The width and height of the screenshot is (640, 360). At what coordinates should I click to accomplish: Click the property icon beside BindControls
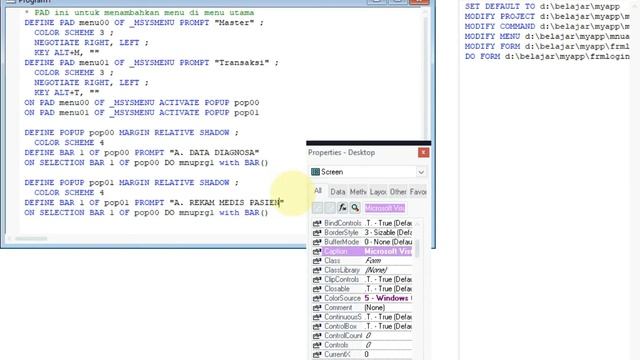coord(317,223)
